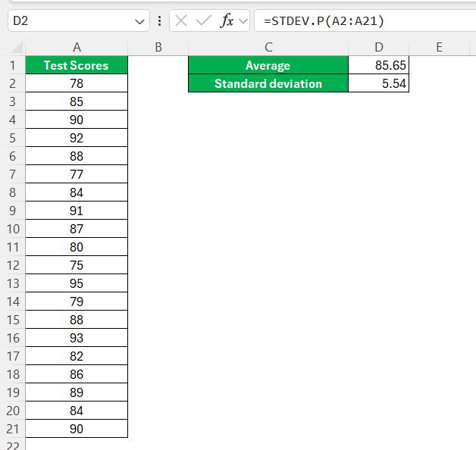
Task: Click the Test Scores header cell
Action: pyautogui.click(x=77, y=65)
